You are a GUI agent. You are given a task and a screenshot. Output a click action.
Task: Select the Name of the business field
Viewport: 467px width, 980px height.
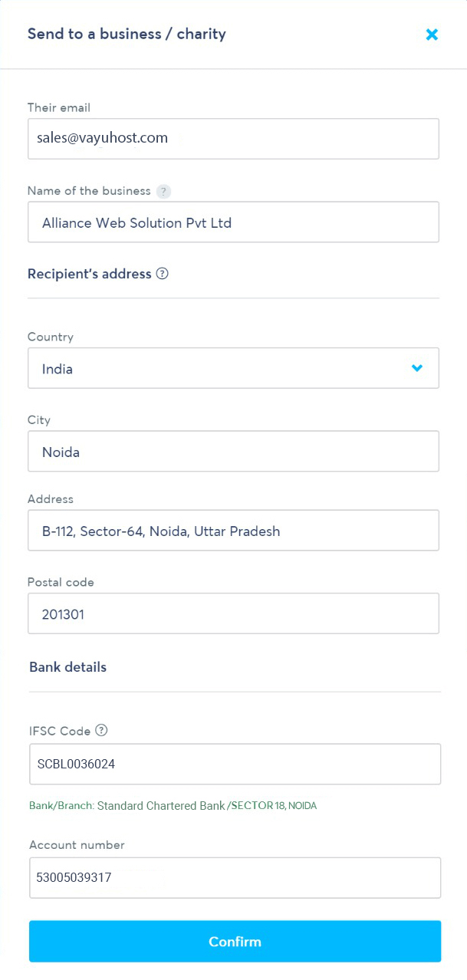[233, 222]
